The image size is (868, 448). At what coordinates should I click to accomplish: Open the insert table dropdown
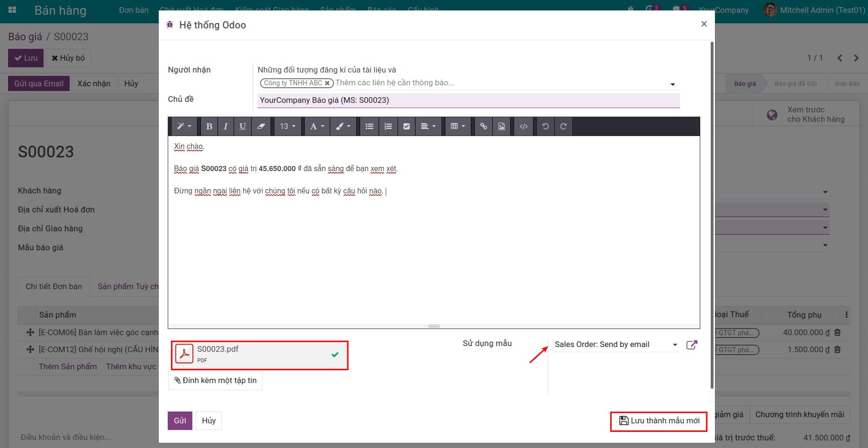tap(458, 127)
